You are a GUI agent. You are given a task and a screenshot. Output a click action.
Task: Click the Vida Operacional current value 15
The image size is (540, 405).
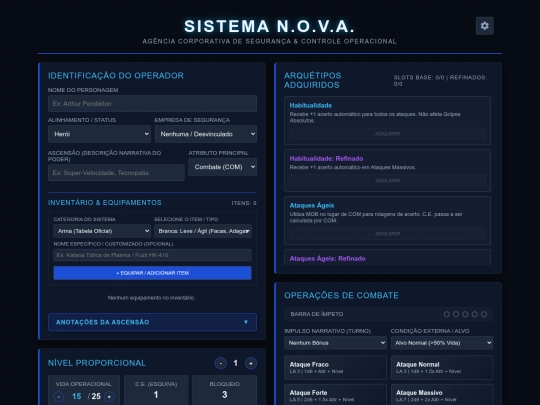[76, 396]
